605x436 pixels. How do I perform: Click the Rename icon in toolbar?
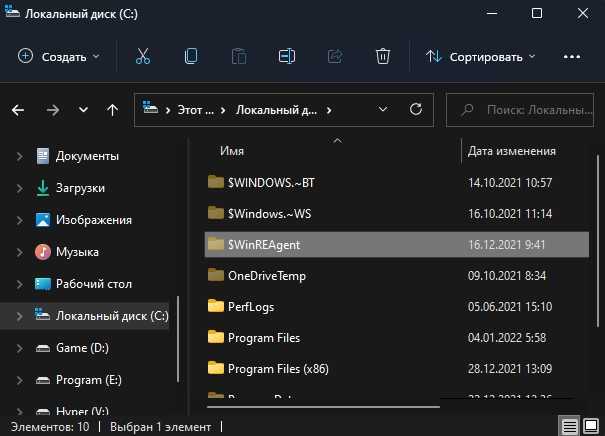(x=287, y=56)
